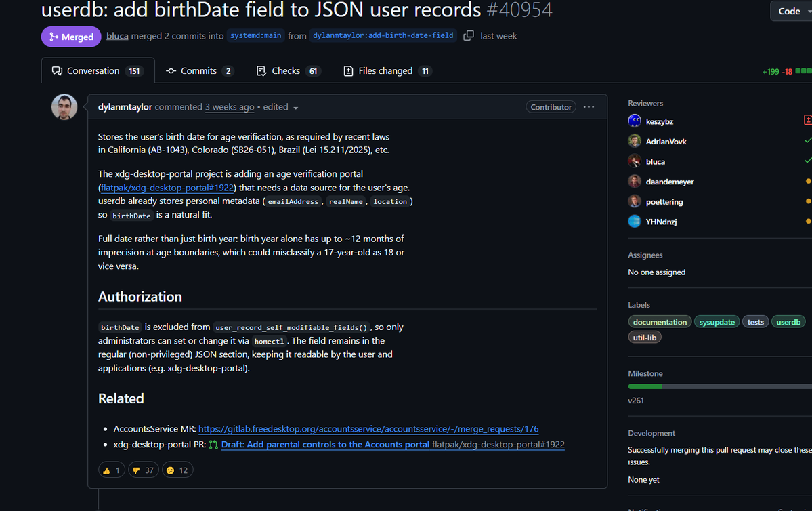Image resolution: width=812 pixels, height=511 pixels.
Task: Toggle confused face reaction showing 12
Action: [x=177, y=470]
